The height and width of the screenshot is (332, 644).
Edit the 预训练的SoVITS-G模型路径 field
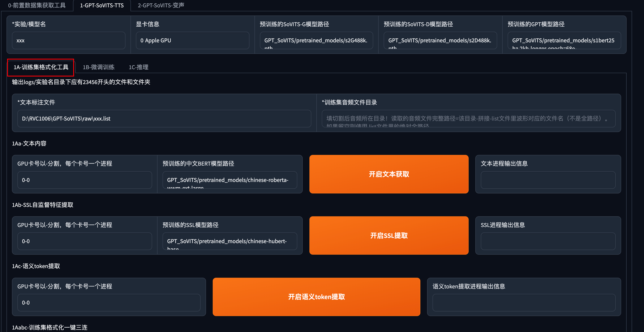pos(316,40)
